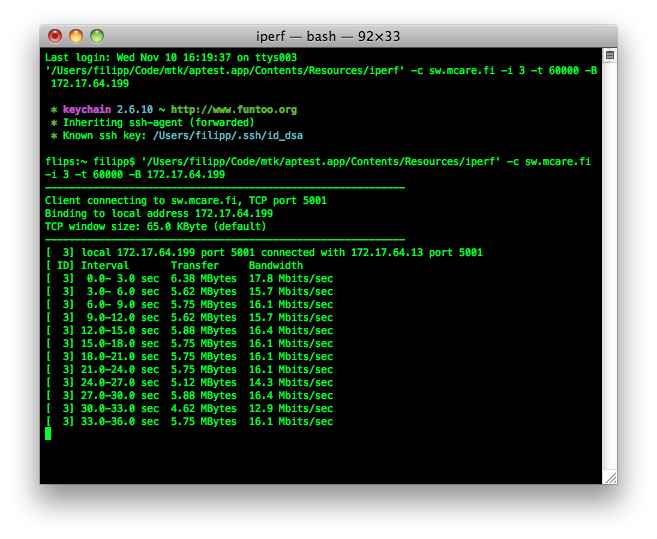657x539 pixels.
Task: Click the terminal vertical scrollbar track
Action: point(610,266)
